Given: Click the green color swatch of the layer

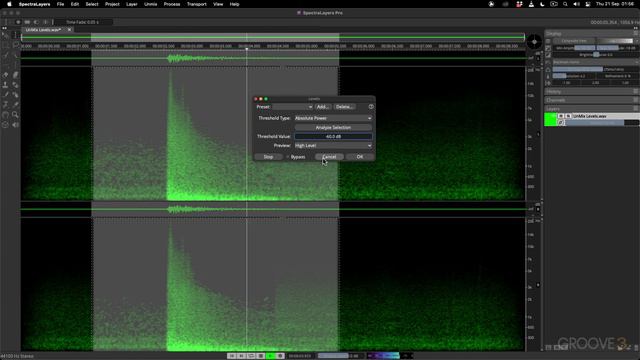Looking at the screenshot, I should [x=551, y=120].
